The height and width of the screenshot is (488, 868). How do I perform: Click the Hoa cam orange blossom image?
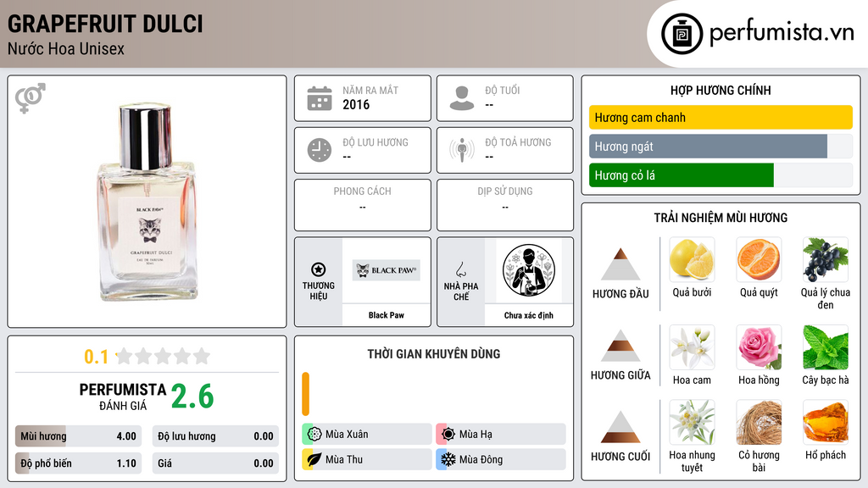(692, 347)
